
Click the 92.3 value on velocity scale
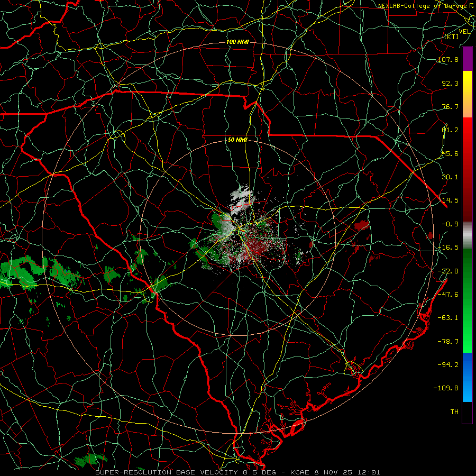point(450,83)
